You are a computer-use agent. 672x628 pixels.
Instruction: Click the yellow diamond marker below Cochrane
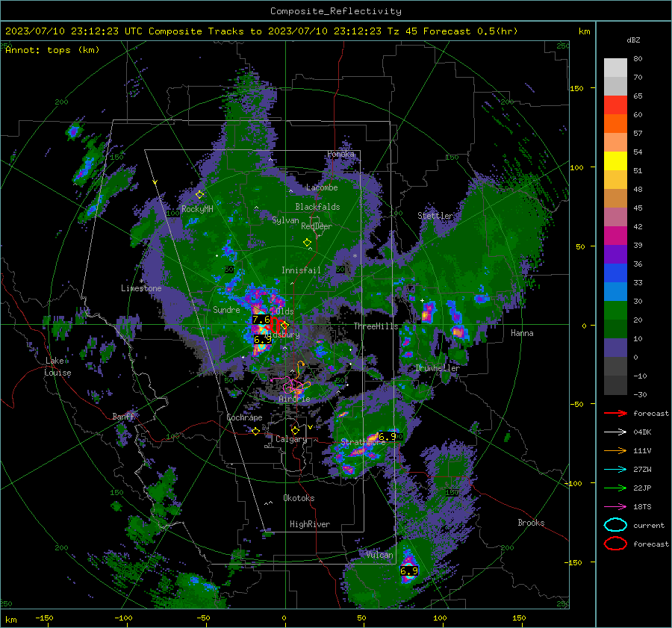pyautogui.click(x=255, y=431)
